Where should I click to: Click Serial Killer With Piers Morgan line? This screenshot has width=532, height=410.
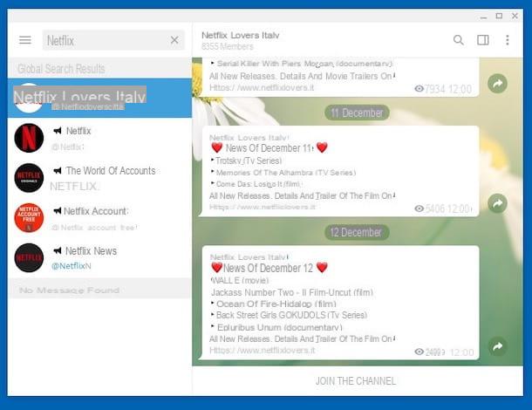coord(302,64)
